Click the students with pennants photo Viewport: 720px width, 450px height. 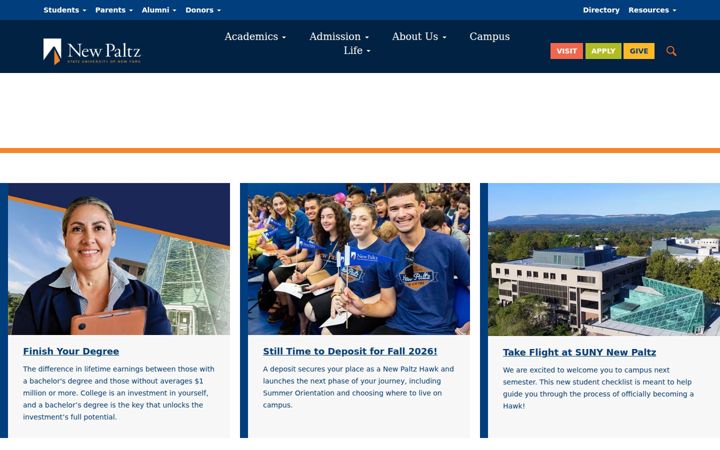359,259
